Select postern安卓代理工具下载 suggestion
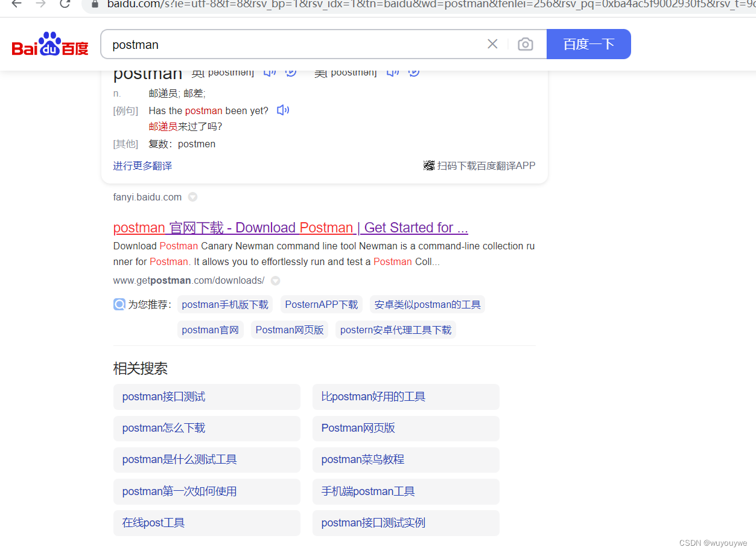756x553 pixels. tap(396, 330)
